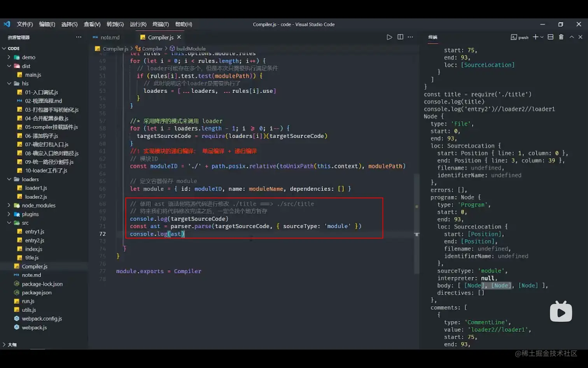This screenshot has width=588, height=368.
Task: Open new terminal profile dropdown arrow
Action: pos(542,37)
